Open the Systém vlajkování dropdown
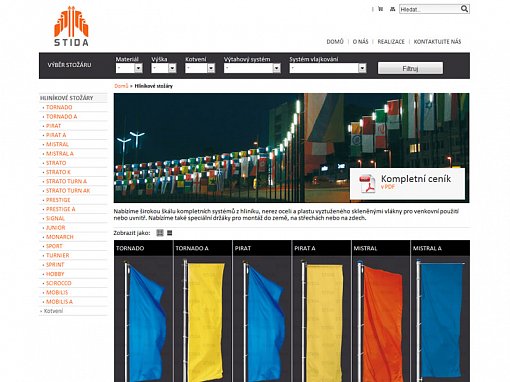 pos(328,68)
